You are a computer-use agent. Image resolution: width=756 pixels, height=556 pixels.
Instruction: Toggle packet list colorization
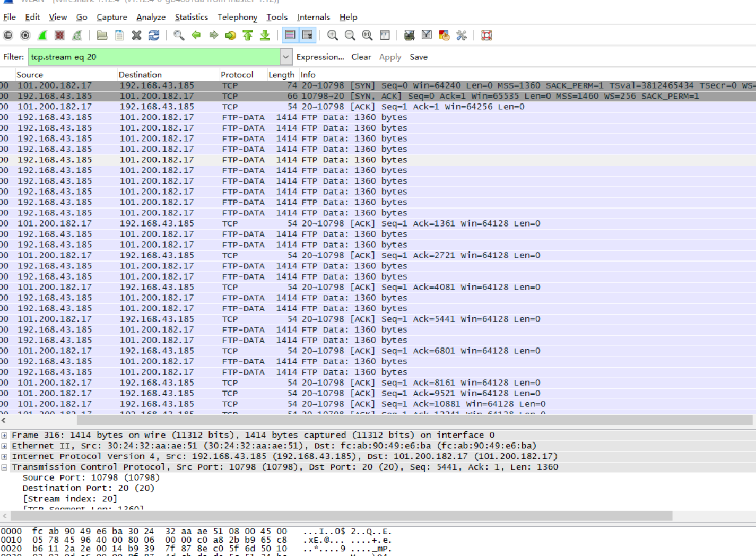click(290, 35)
